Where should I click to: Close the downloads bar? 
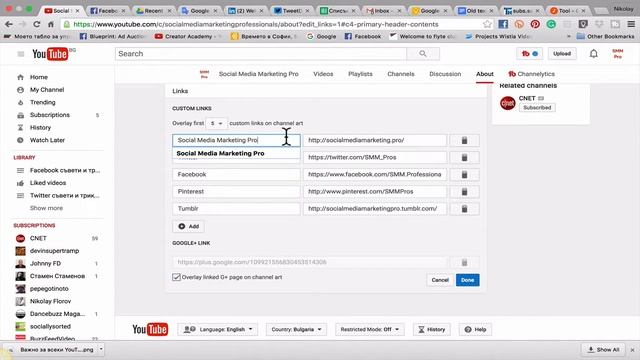pyautogui.click(x=632, y=350)
